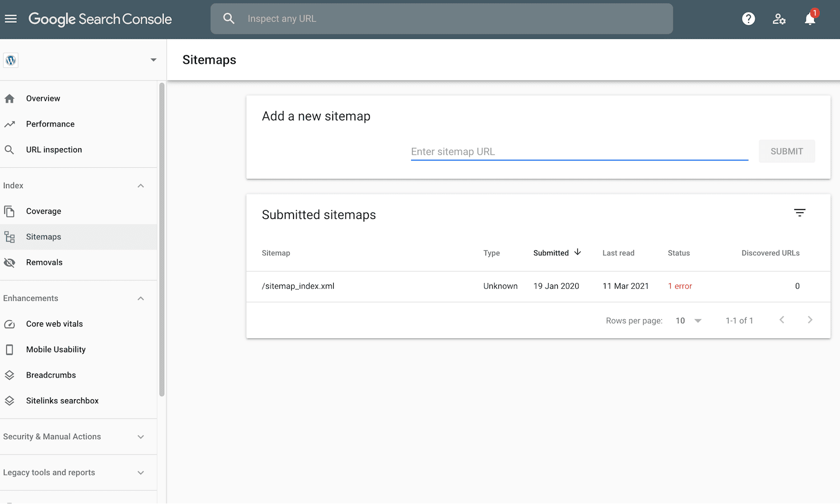Click the Sitemaps icon
Screen dimensions: 840x504
(10, 237)
